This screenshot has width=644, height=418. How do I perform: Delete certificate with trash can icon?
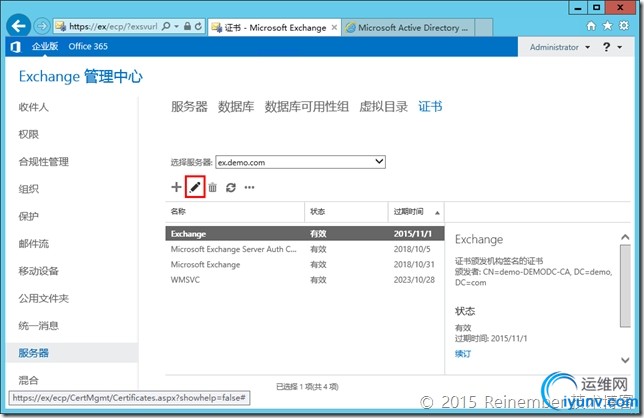point(212,188)
